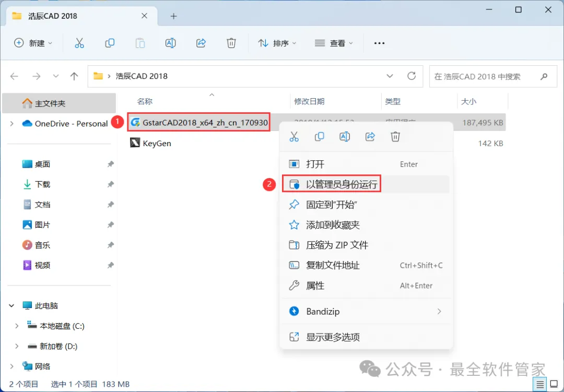Viewport: 564px width, 392px height.
Task: Click the context menu Share icon
Action: pos(370,137)
